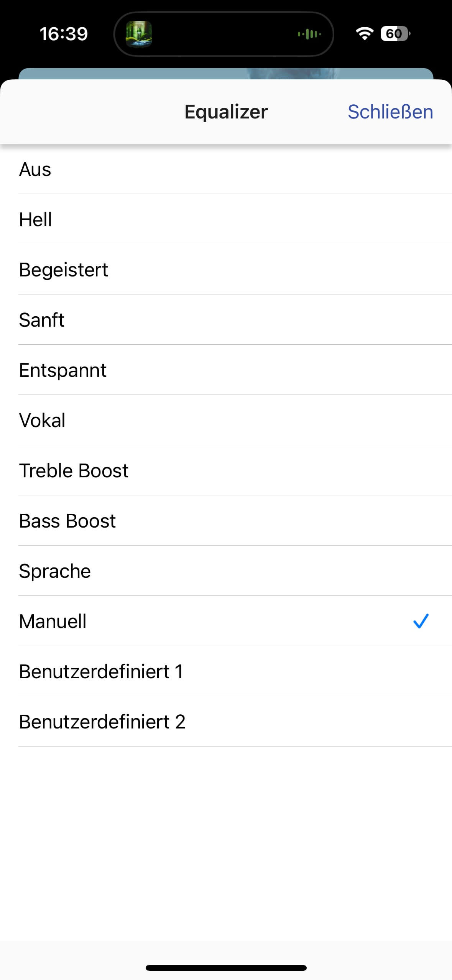Close the Equalizer sheet with Schließen

(390, 112)
